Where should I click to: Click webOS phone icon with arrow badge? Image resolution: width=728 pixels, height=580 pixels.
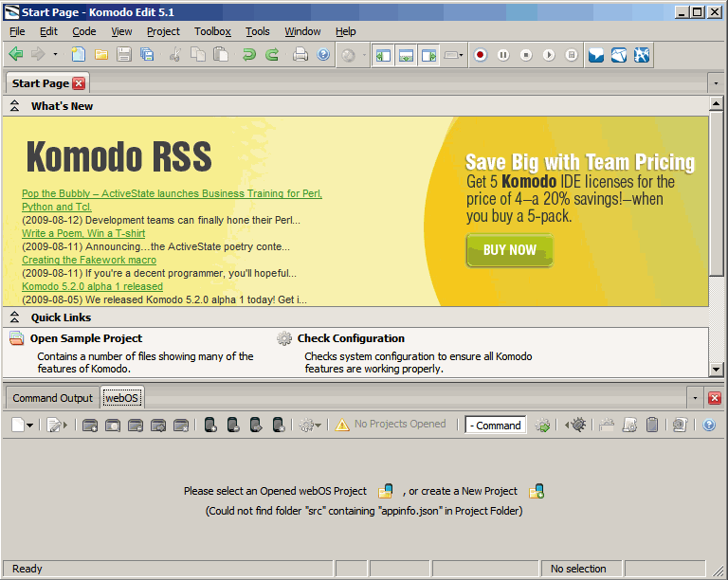256,425
